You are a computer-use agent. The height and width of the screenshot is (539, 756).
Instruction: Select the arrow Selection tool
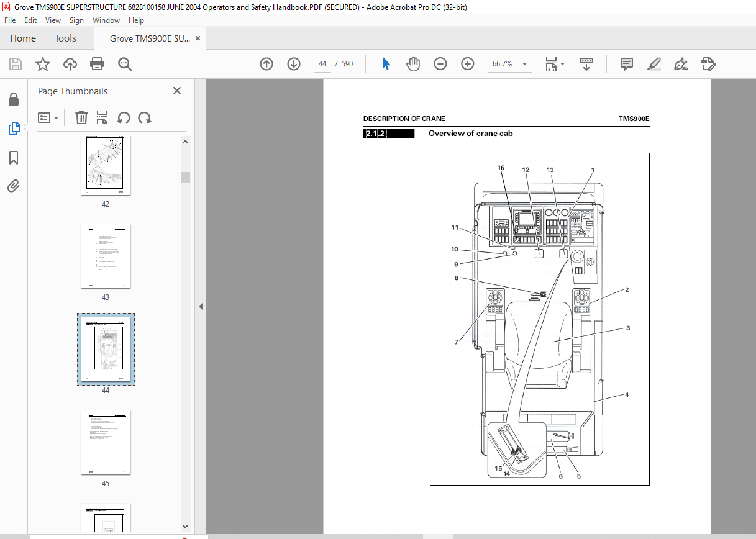pos(386,64)
